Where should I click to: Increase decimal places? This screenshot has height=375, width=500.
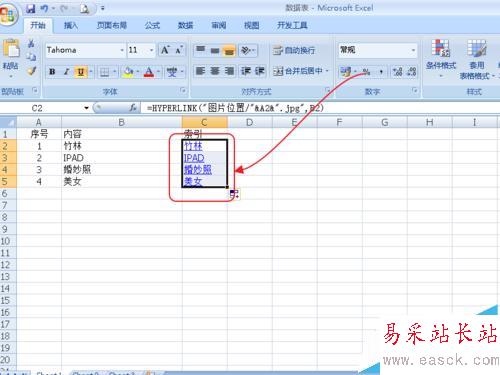point(398,71)
